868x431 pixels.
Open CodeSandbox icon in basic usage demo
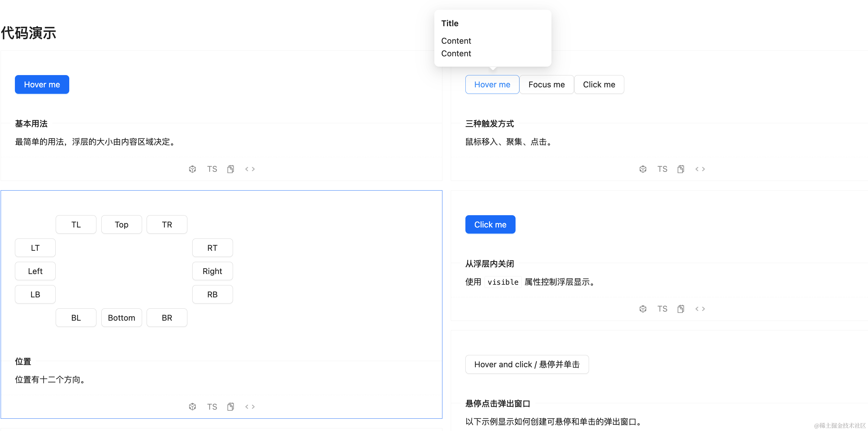pos(192,169)
